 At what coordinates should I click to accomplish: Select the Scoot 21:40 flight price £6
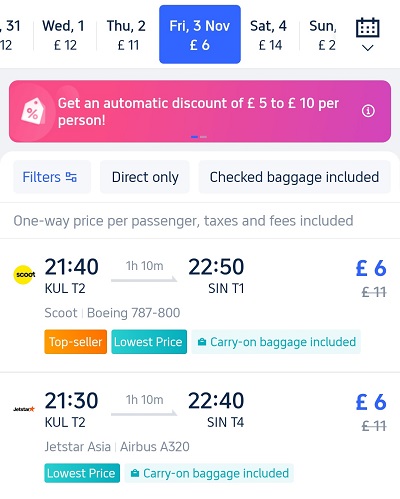(x=371, y=268)
